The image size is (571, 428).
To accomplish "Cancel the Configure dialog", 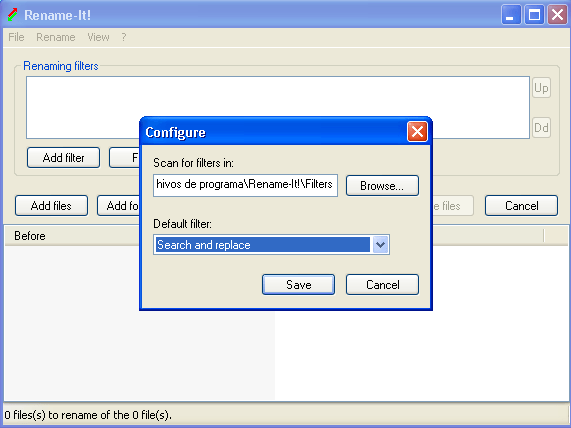I will coord(382,284).
